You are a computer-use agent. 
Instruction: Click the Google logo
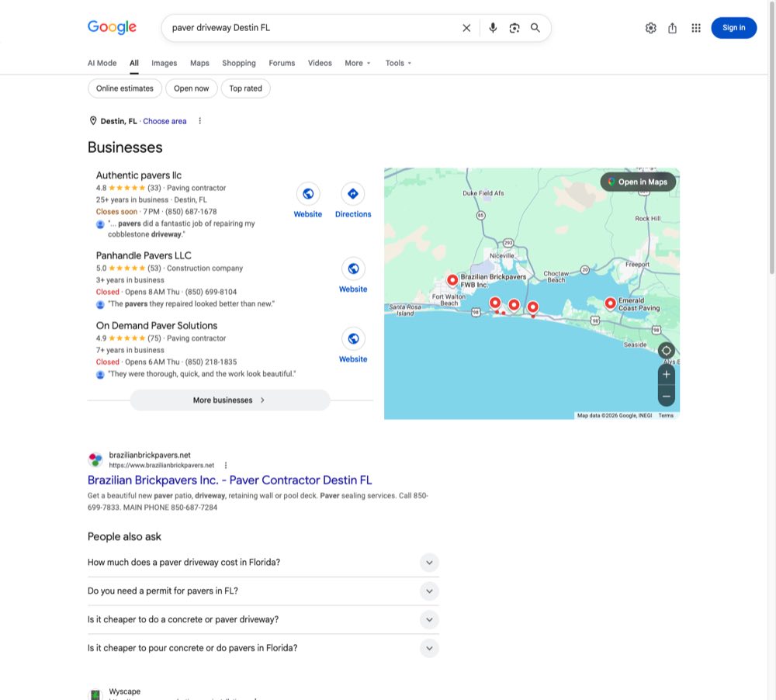click(x=112, y=27)
